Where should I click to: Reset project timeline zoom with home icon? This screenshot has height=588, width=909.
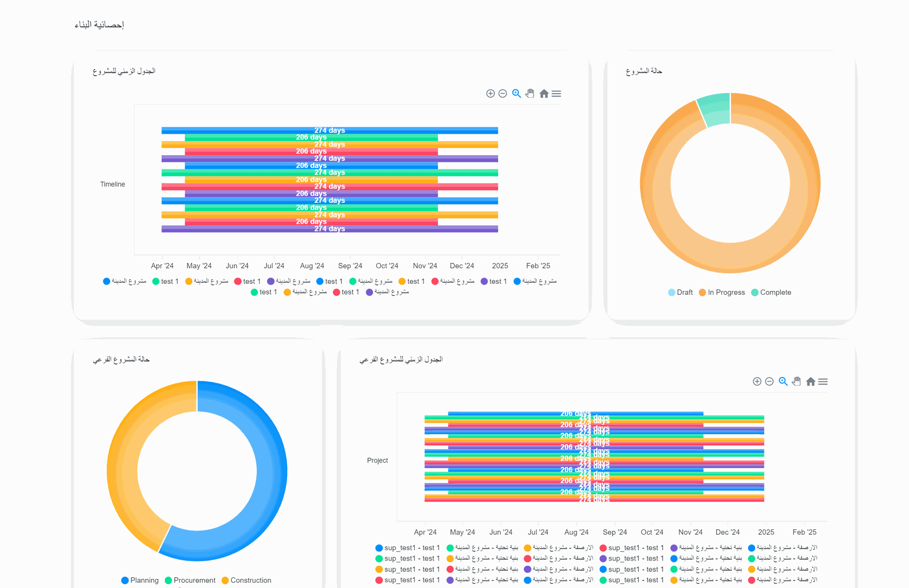[x=544, y=94]
